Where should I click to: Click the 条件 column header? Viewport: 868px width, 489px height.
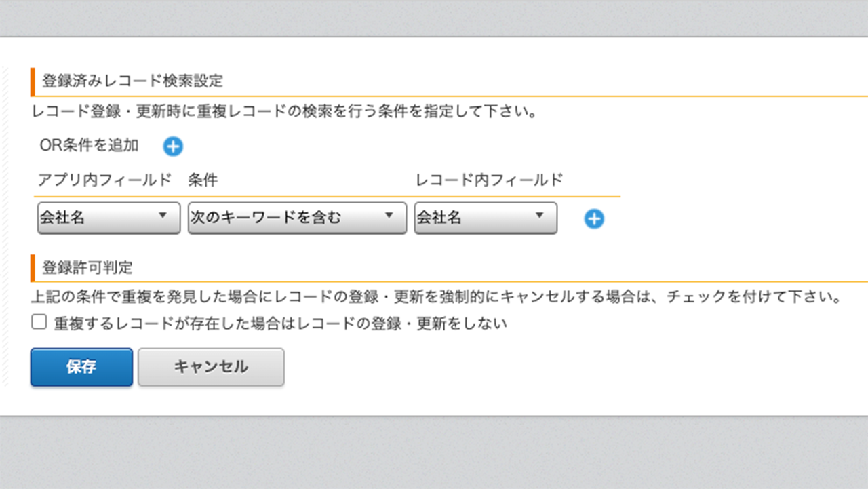(x=203, y=180)
